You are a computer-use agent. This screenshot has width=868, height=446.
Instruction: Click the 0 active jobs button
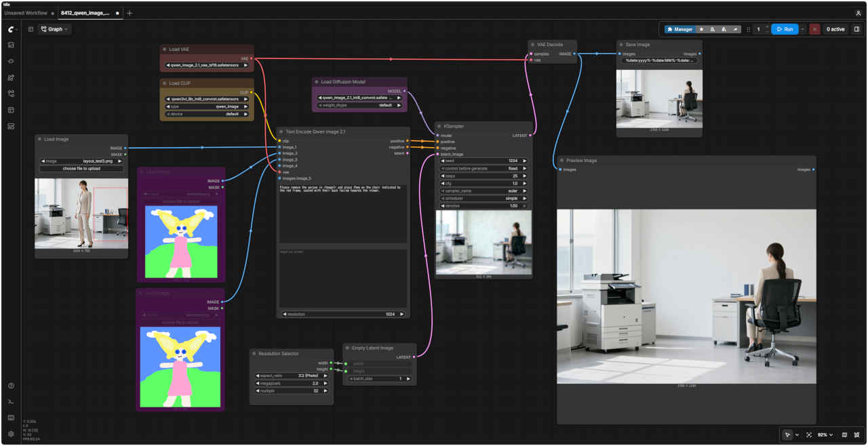pos(835,29)
